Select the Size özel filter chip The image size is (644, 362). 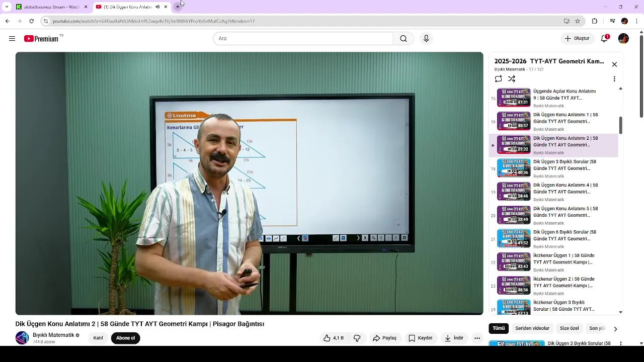point(570,328)
